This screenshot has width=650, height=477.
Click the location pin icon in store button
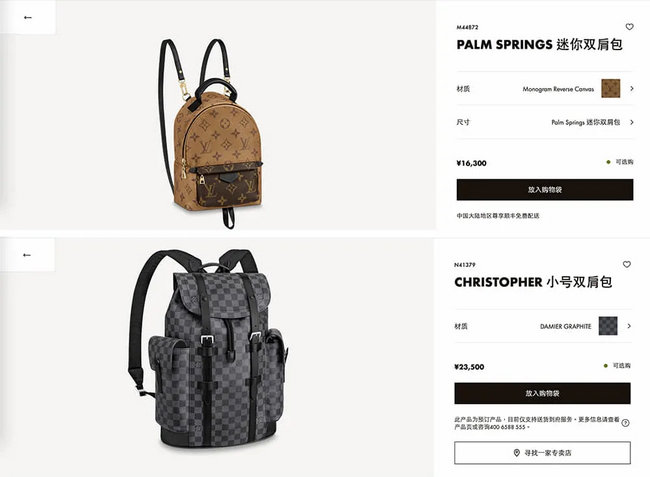coord(517,453)
